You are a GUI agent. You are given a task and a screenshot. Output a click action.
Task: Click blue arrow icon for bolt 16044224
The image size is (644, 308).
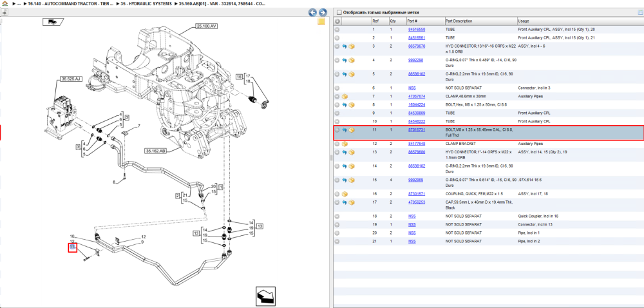click(345, 105)
